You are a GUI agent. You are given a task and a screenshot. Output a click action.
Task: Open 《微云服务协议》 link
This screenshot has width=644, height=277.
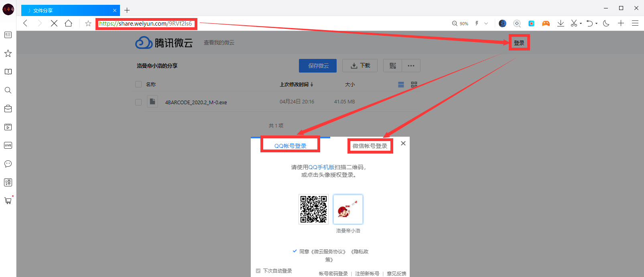pos(328,252)
